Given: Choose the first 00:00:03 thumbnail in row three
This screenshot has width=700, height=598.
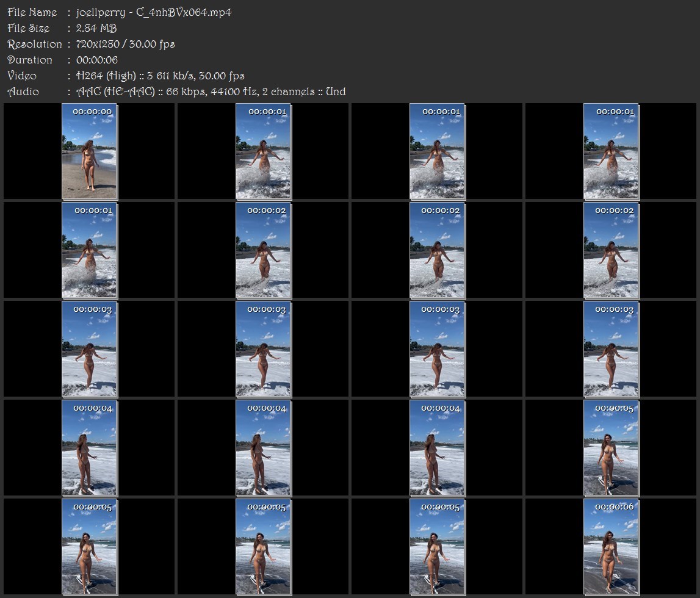Looking at the screenshot, I should (89, 349).
